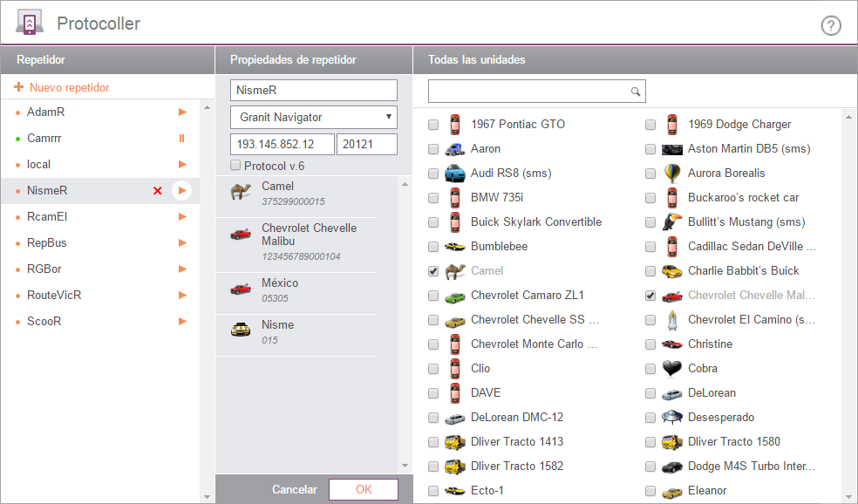Pause the Camrrr repeater

182,138
